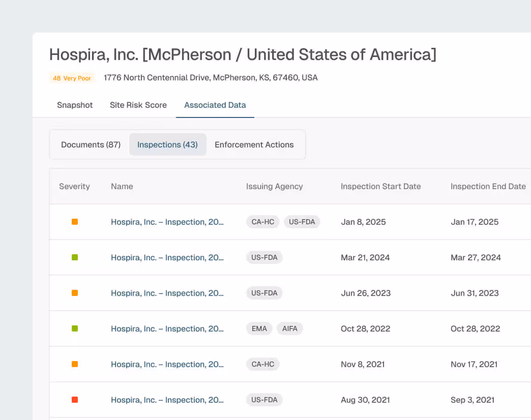
Task: Click the orange severity square on the Nov 8, 2021 row
Action: (x=74, y=364)
